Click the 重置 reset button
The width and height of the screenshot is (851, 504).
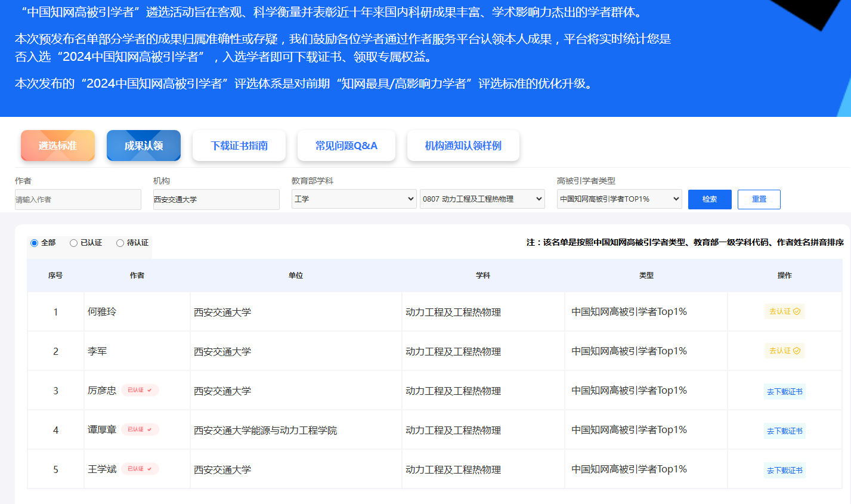759,199
